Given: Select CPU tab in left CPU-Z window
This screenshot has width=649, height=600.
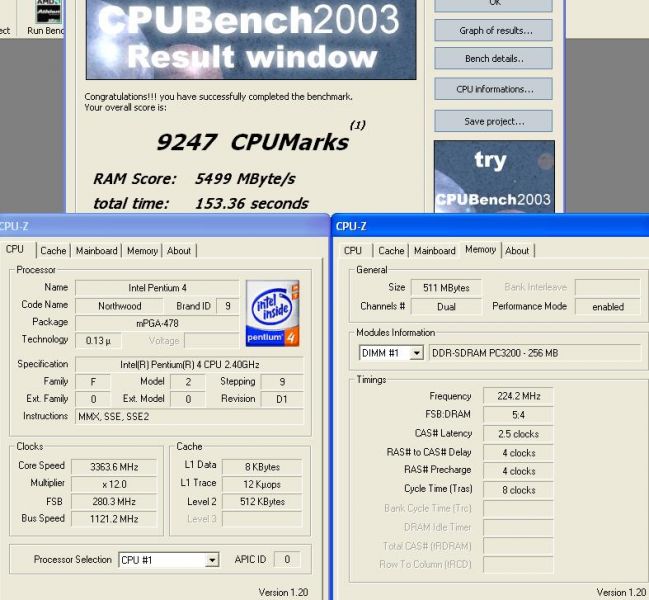Looking at the screenshot, I should 15,250.
